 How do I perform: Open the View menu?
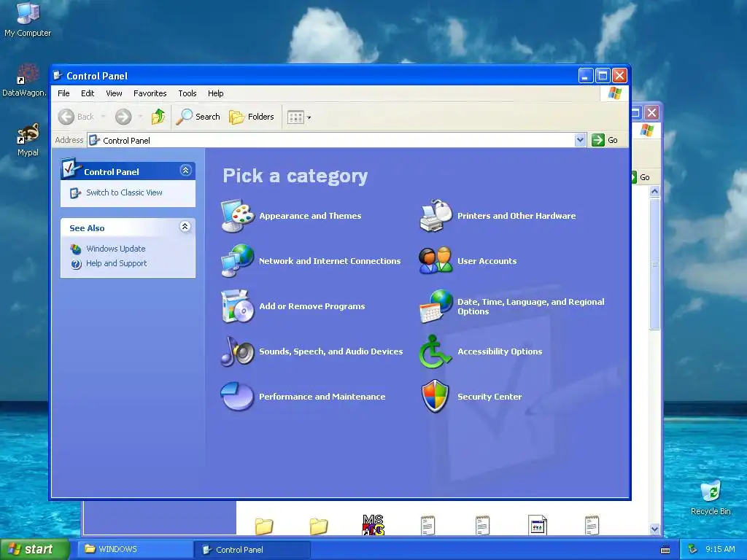coord(114,93)
